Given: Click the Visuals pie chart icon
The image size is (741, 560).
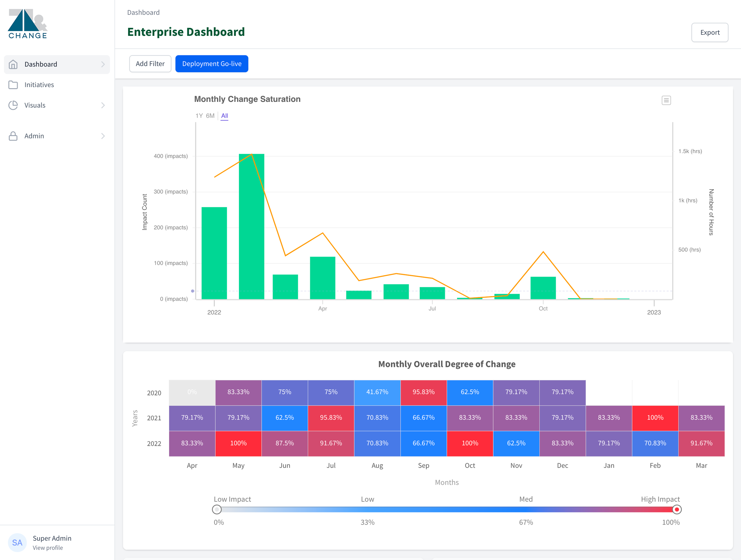Looking at the screenshot, I should [13, 105].
